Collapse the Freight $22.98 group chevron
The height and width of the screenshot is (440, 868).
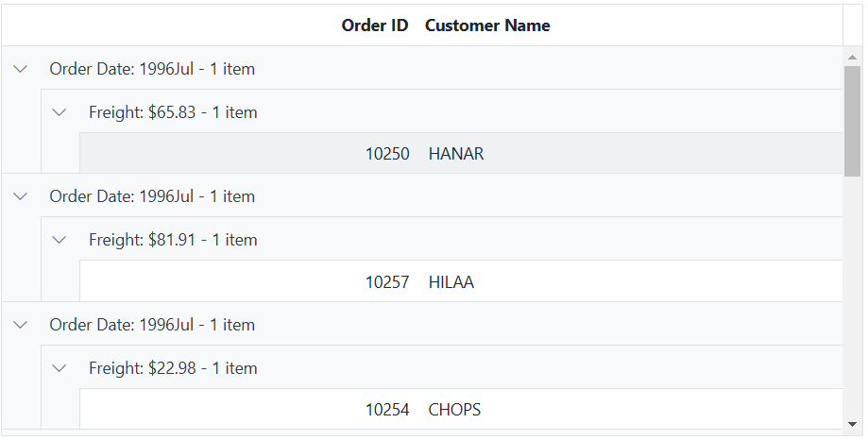pyautogui.click(x=60, y=368)
